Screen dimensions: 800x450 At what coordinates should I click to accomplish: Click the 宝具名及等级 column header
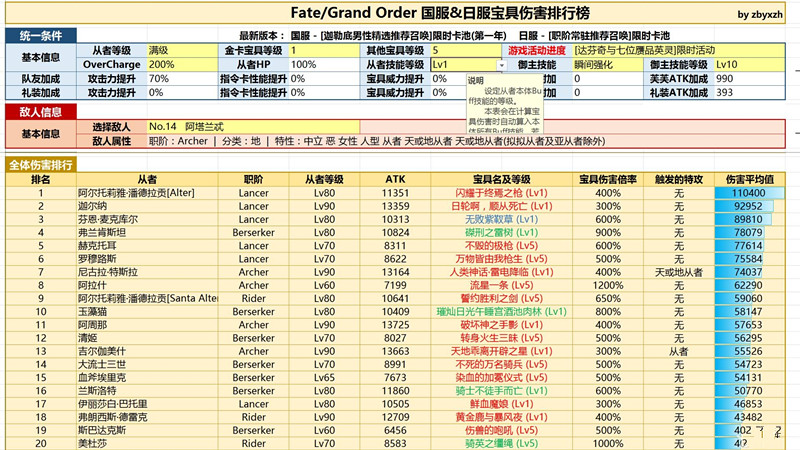pyautogui.click(x=502, y=180)
